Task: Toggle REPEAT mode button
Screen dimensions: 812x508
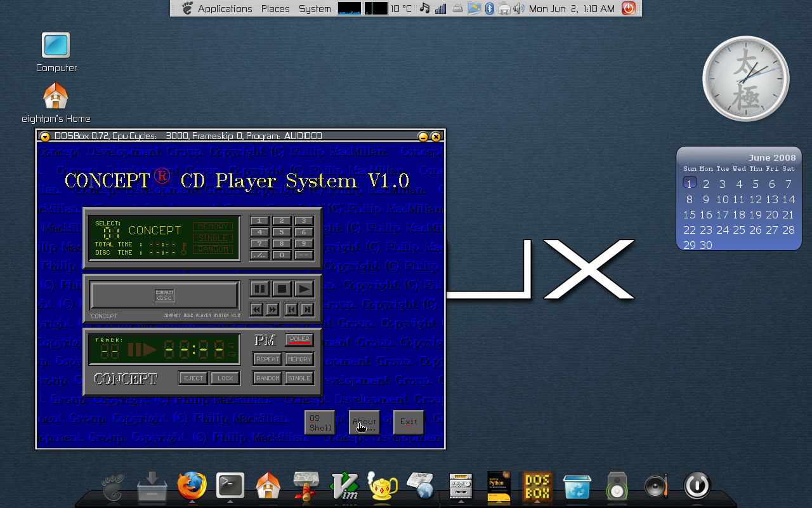Action: click(x=268, y=359)
